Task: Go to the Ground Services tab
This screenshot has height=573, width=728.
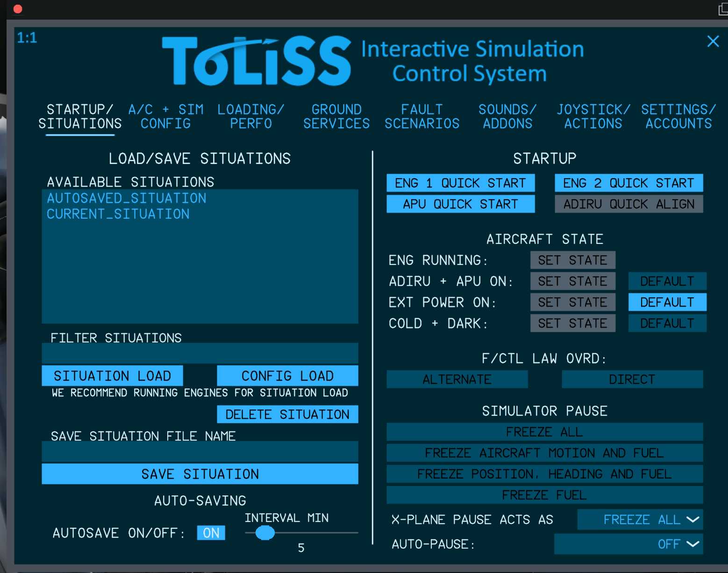Action: tap(336, 116)
